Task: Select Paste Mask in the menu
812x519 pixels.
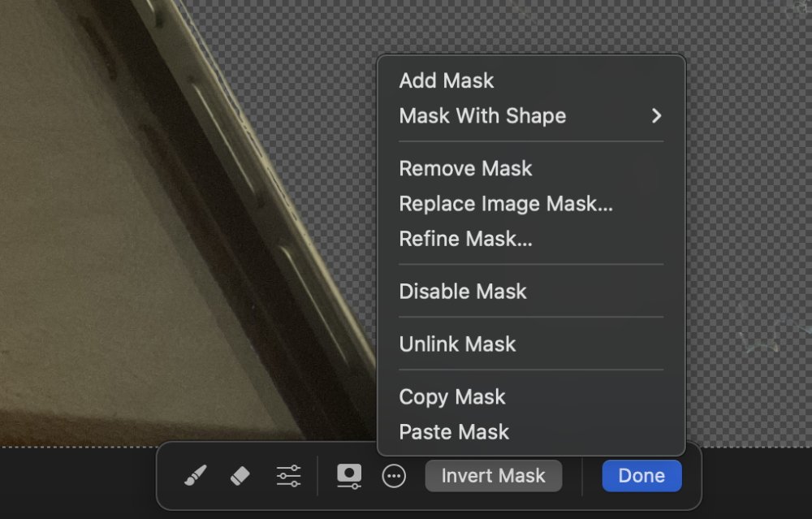Action: [454, 432]
